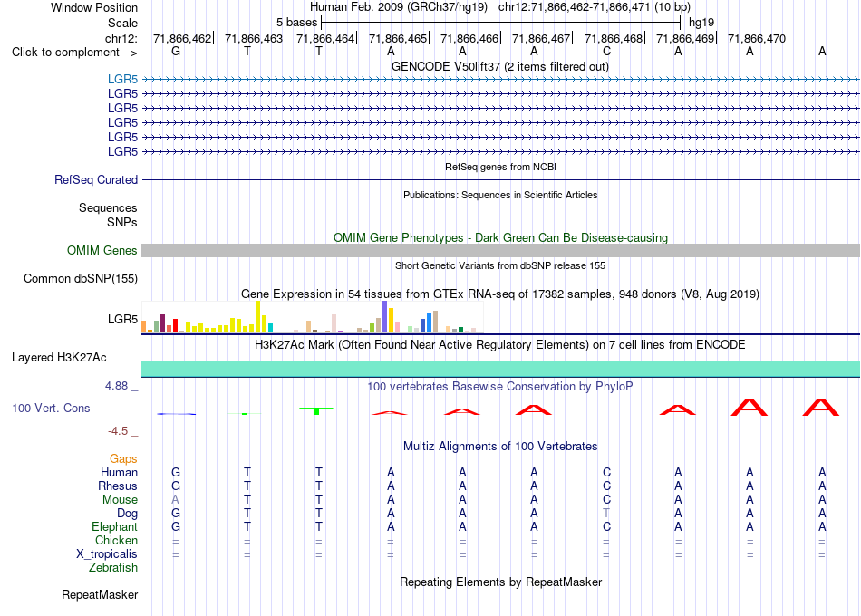Viewport: 861px width, 616px height.
Task: Click the tall yellow GTEx expression bar
Action: [257, 317]
